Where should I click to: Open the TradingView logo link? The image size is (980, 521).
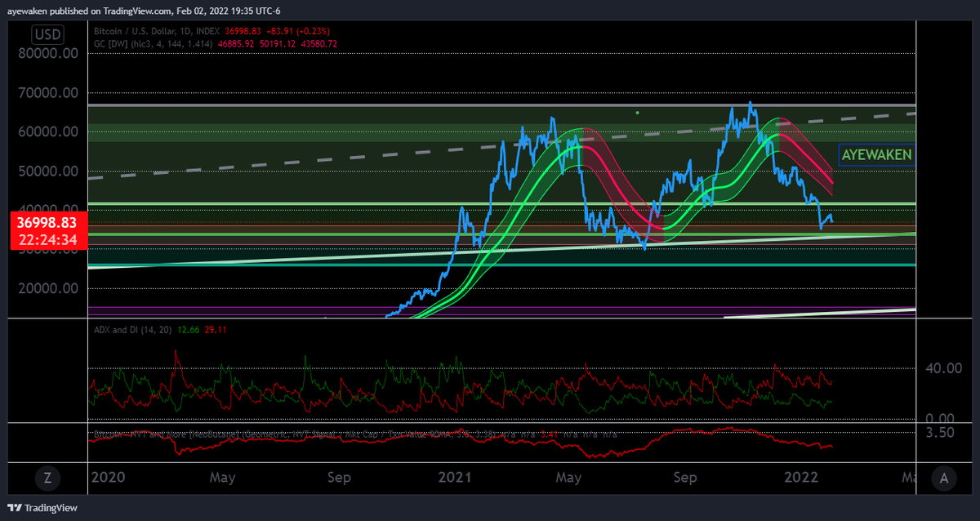click(41, 508)
